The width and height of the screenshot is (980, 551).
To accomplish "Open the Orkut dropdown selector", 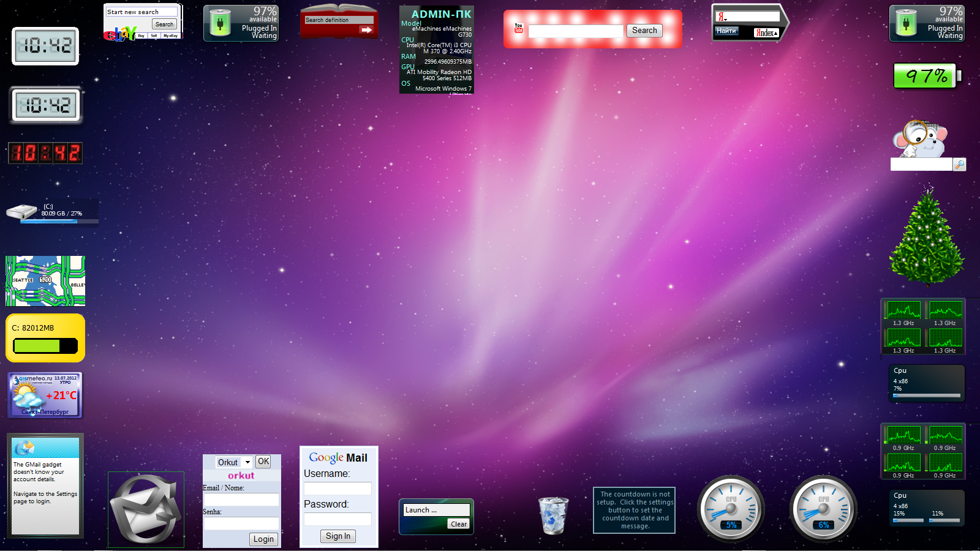I will [x=234, y=462].
